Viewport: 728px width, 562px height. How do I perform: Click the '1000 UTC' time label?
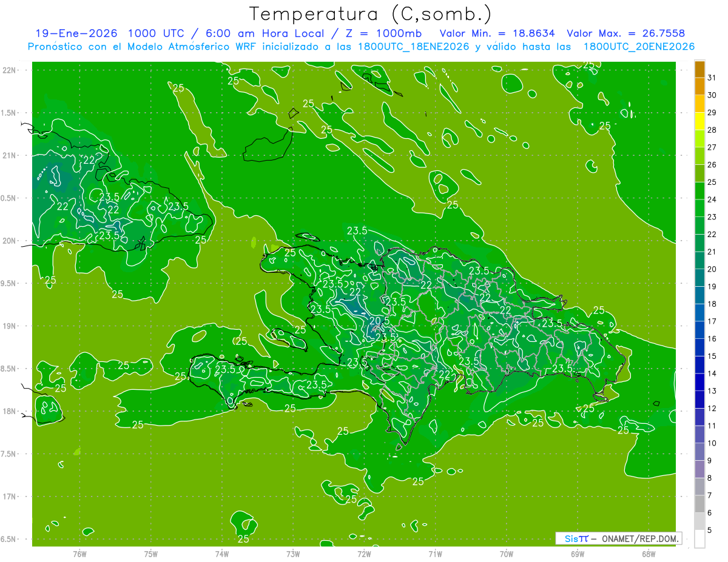[x=156, y=33]
